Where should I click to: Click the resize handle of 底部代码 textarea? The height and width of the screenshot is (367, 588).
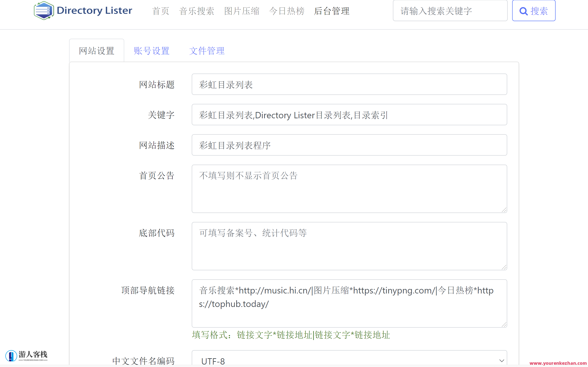504,267
